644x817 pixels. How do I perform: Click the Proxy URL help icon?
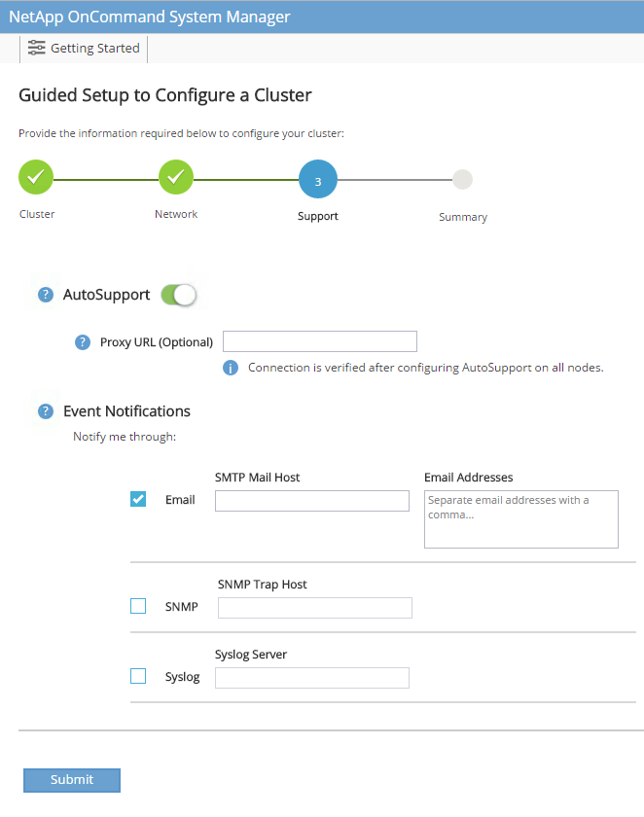[x=83, y=342]
